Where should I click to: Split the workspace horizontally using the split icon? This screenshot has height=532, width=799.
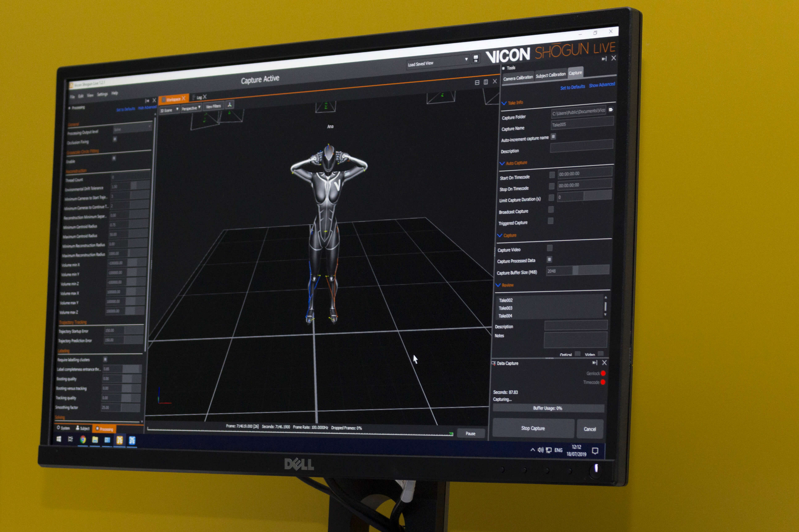477,82
